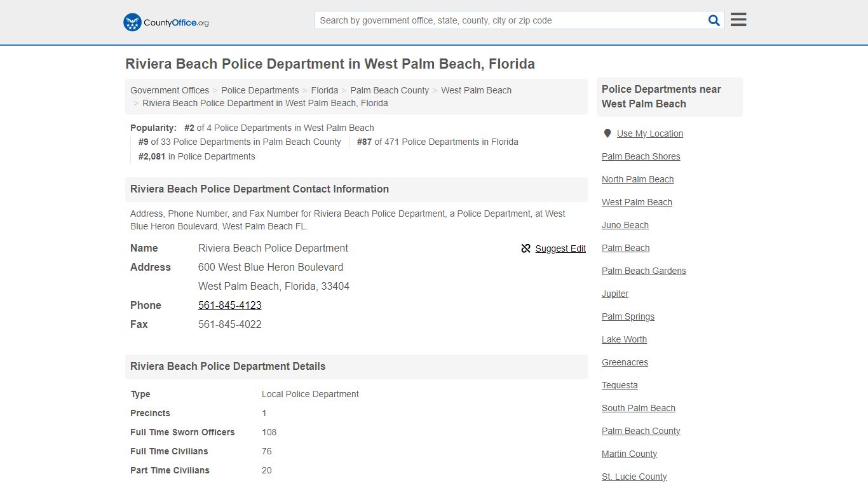Viewport: 868px width, 488px height.
Task: Open Juno Beach link
Action: click(x=625, y=225)
